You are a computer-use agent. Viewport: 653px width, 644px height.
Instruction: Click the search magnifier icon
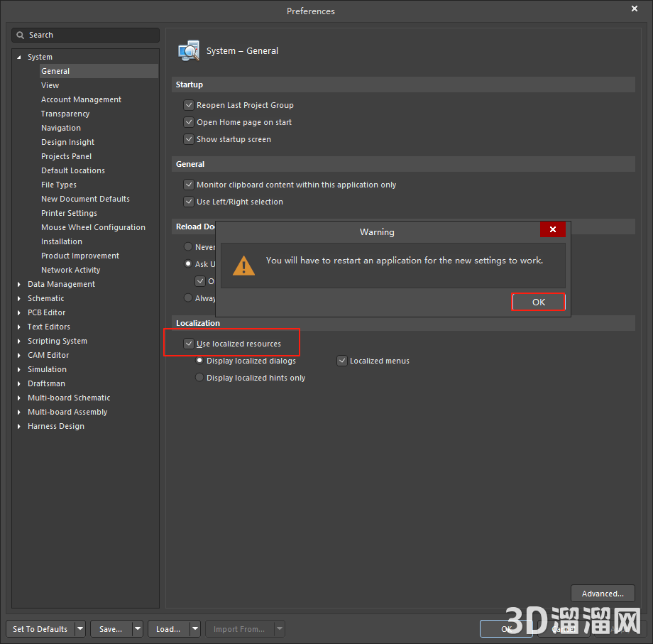(20, 36)
